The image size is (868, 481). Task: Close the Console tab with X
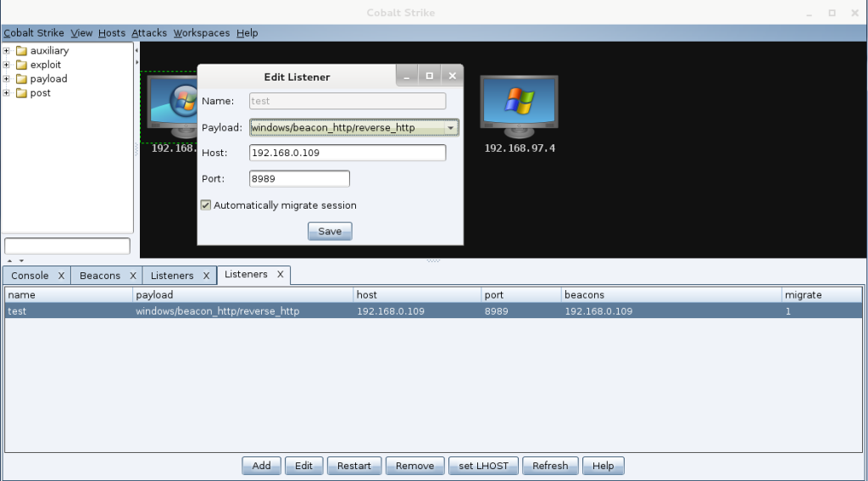pyautogui.click(x=61, y=276)
